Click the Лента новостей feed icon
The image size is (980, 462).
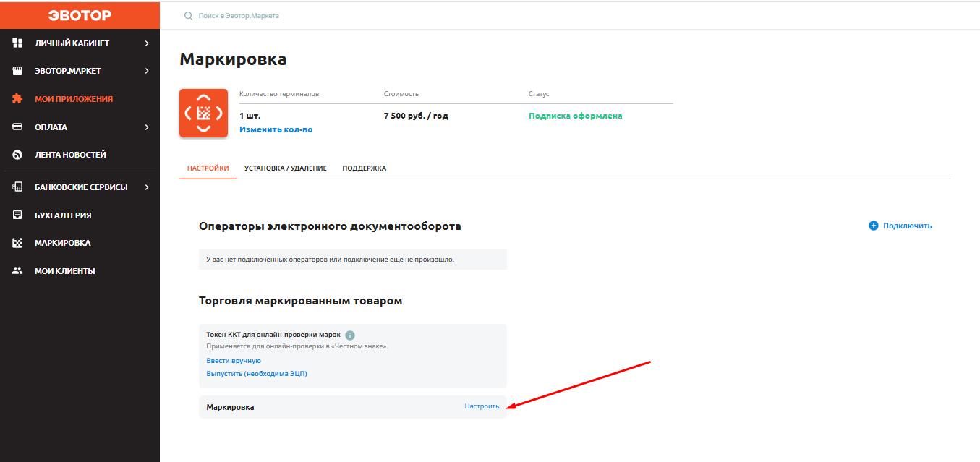point(18,155)
